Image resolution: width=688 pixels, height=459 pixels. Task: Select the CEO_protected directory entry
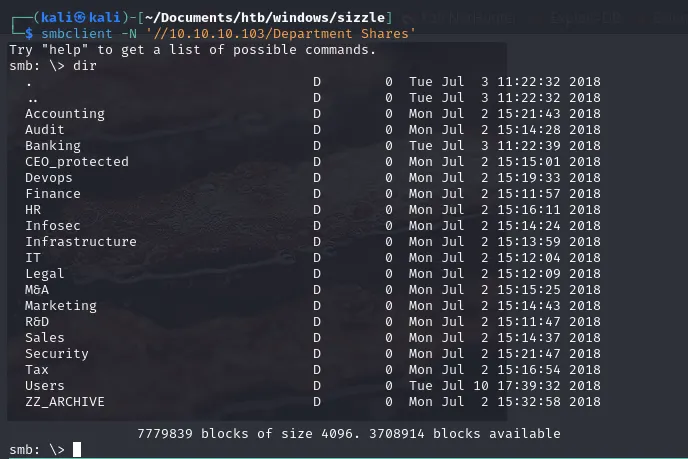click(77, 162)
